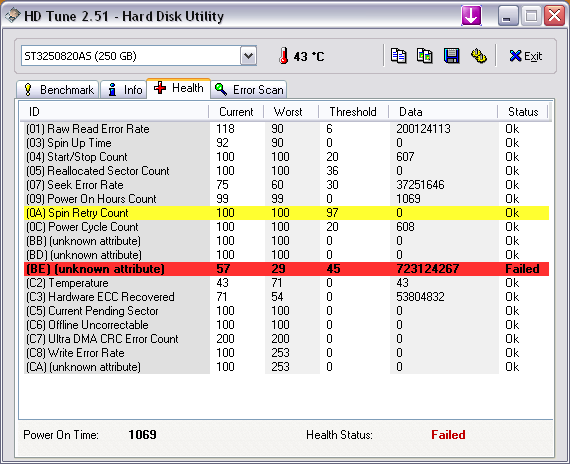
Task: Select the (0C) Power Cycle Count row
Action: (x=286, y=227)
